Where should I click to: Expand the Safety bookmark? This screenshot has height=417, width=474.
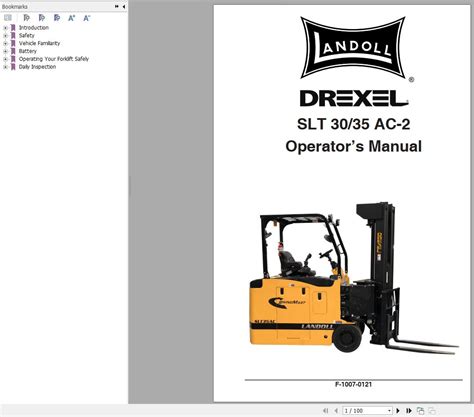point(5,35)
